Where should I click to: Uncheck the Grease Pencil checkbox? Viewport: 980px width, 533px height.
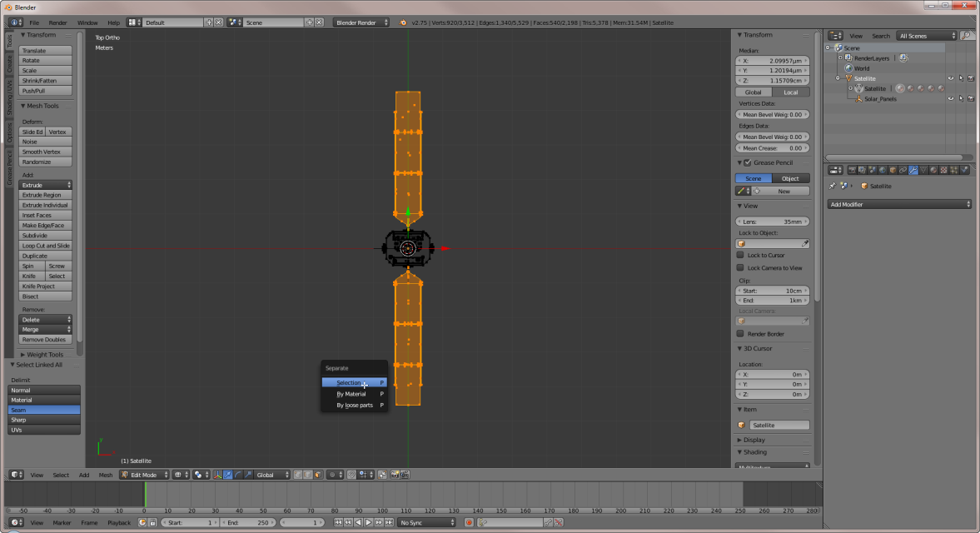click(747, 162)
